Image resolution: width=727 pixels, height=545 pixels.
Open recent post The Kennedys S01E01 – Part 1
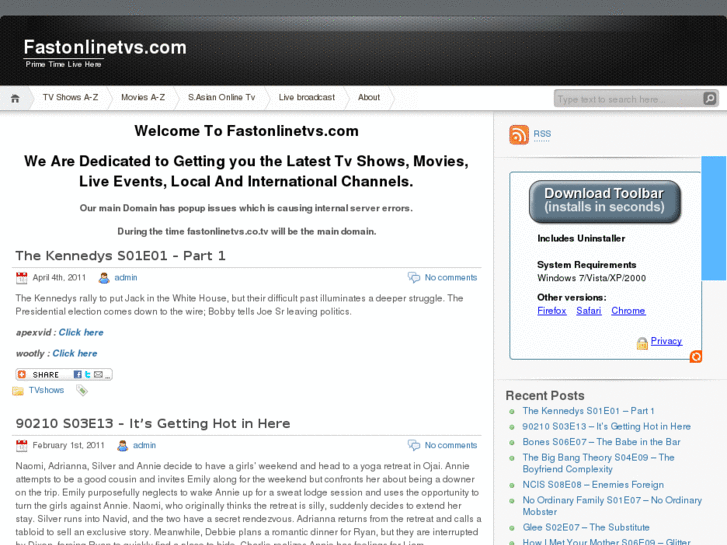pyautogui.click(x=588, y=411)
